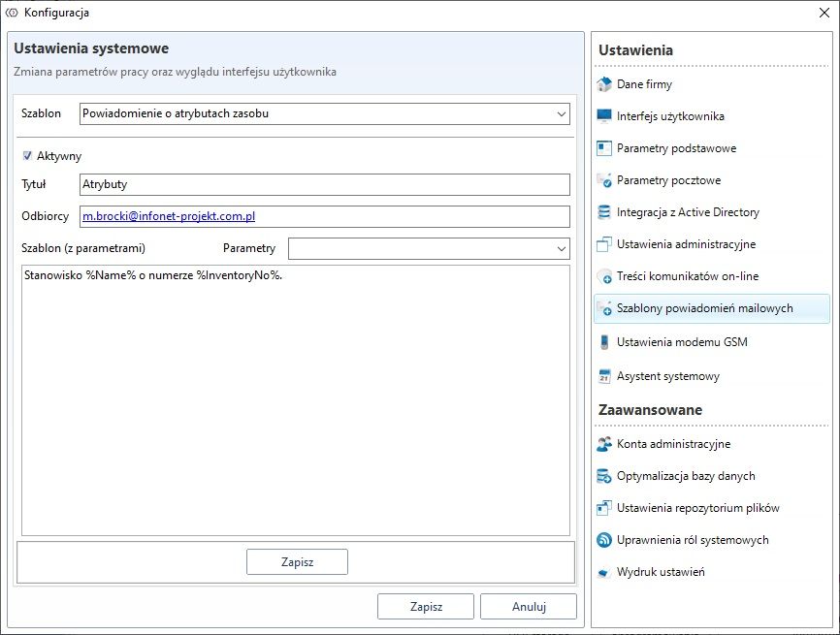Go to Ustawienia administracyjne section
This screenshot has width=840, height=635.
(686, 244)
